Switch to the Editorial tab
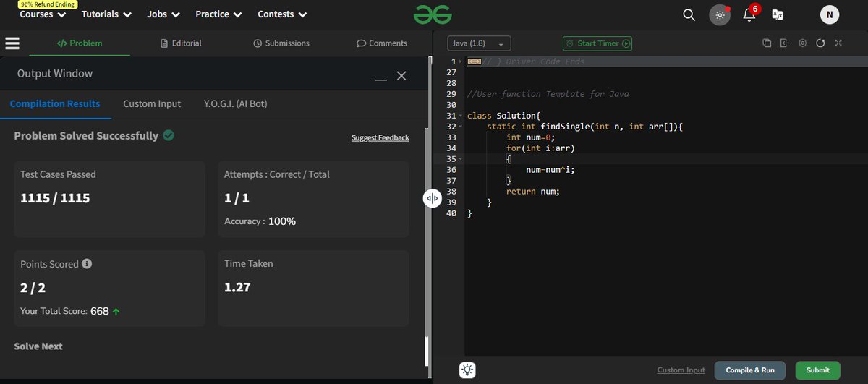Screen dimensions: 868x384 (181, 43)
